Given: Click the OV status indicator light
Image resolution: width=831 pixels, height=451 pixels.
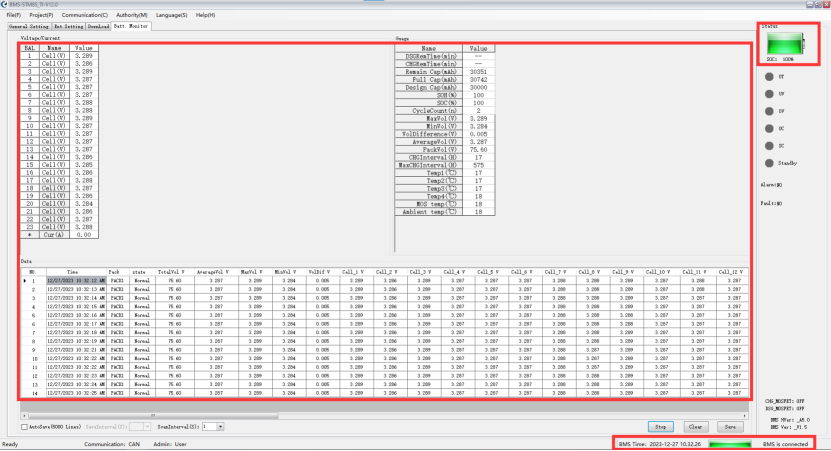Looking at the screenshot, I should click(x=767, y=110).
